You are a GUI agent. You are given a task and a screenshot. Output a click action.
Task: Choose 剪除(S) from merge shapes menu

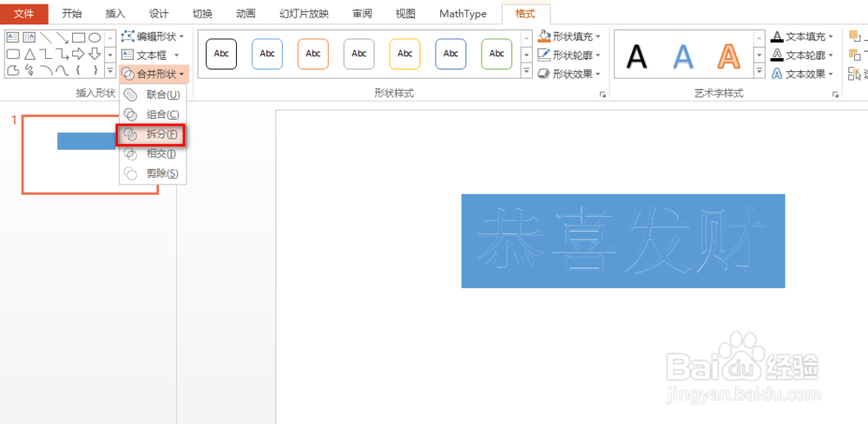[x=154, y=174]
